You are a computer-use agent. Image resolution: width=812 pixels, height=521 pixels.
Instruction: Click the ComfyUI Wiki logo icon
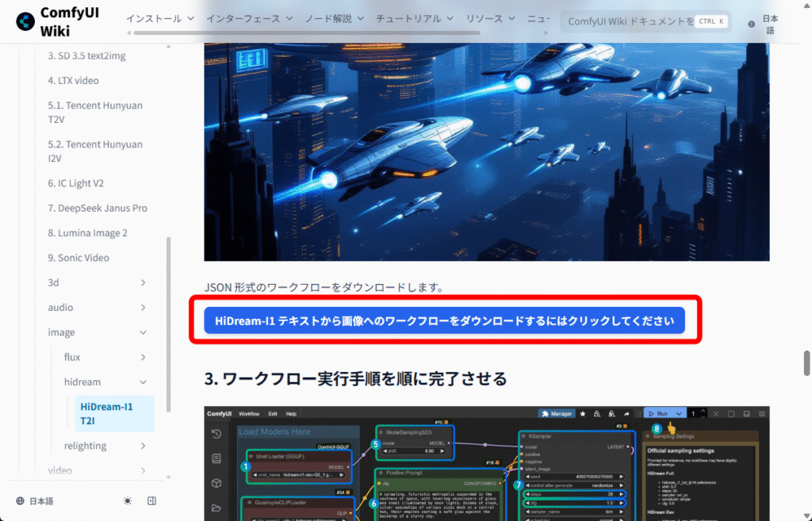25,21
